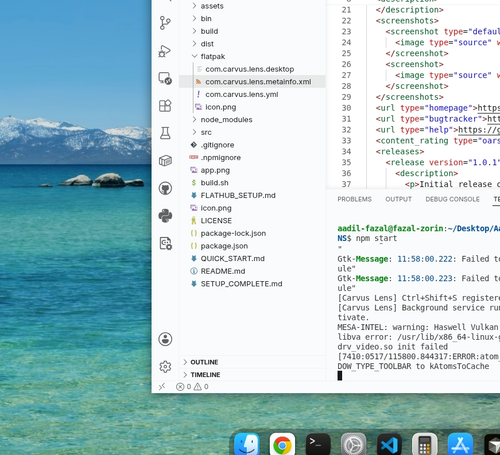Open the Testing flask view
The image size is (500, 455).
coord(165,133)
